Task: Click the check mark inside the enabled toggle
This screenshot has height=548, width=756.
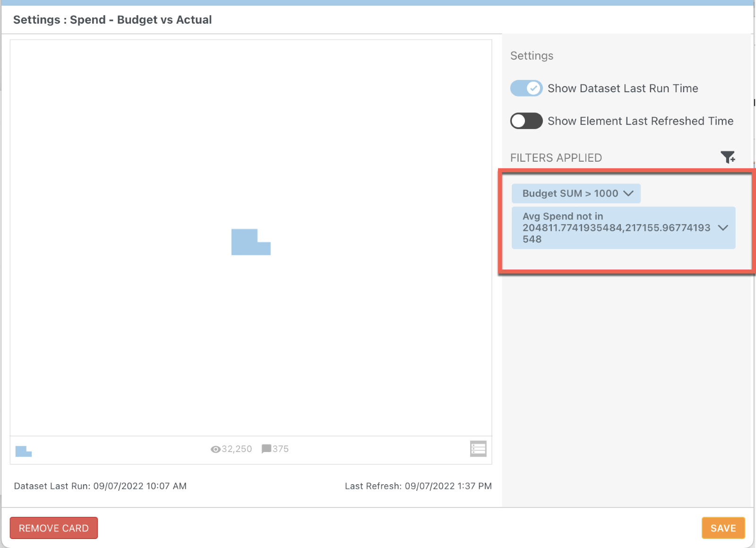Action: point(533,88)
